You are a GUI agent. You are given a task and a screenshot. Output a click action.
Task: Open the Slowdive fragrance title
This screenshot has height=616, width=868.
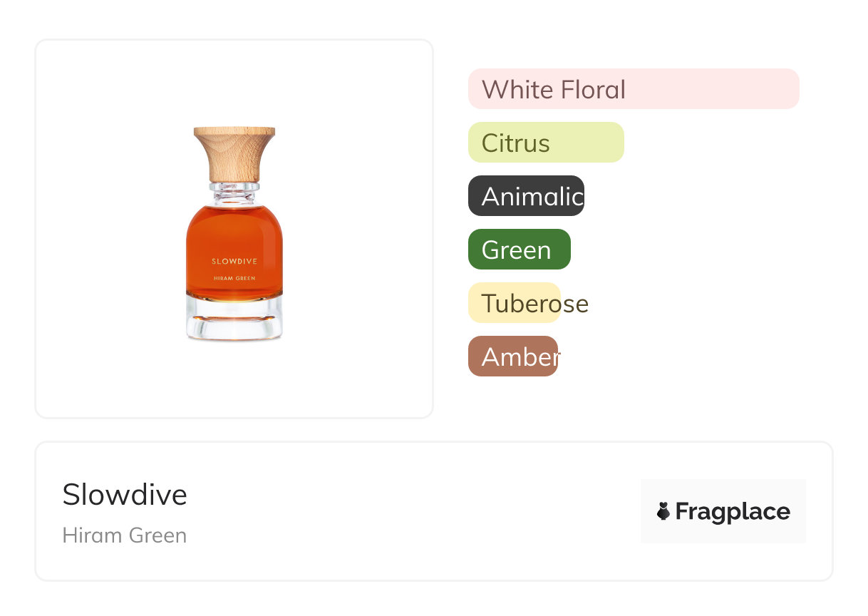click(x=125, y=495)
